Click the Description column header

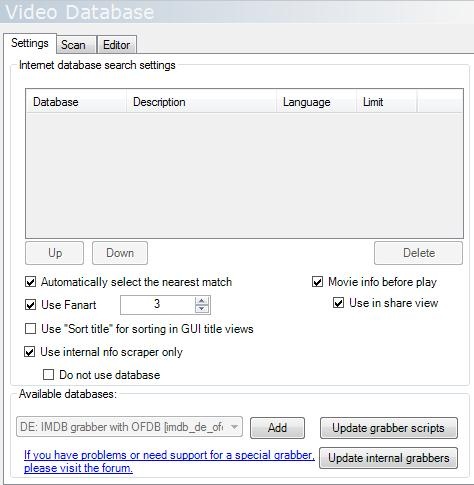202,102
